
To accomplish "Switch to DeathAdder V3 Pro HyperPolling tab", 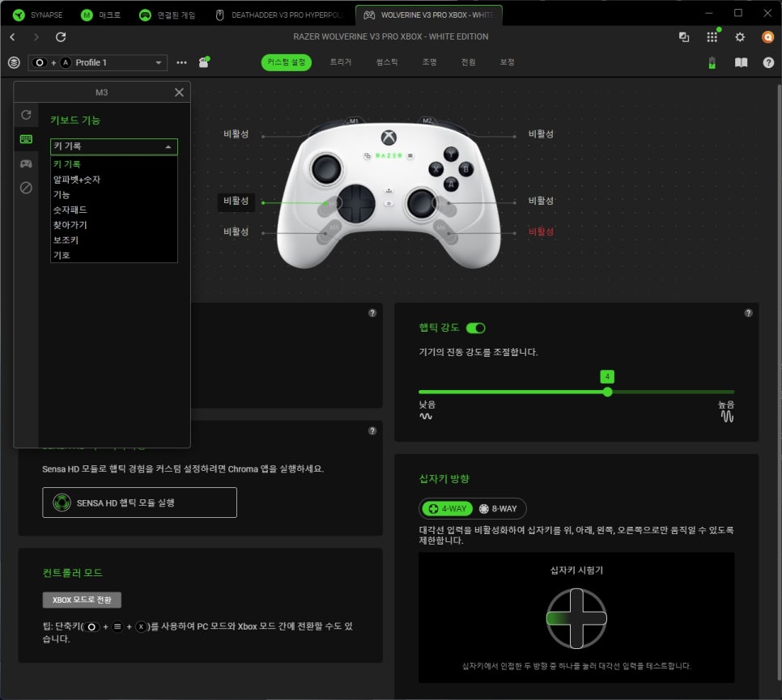I will pos(280,15).
